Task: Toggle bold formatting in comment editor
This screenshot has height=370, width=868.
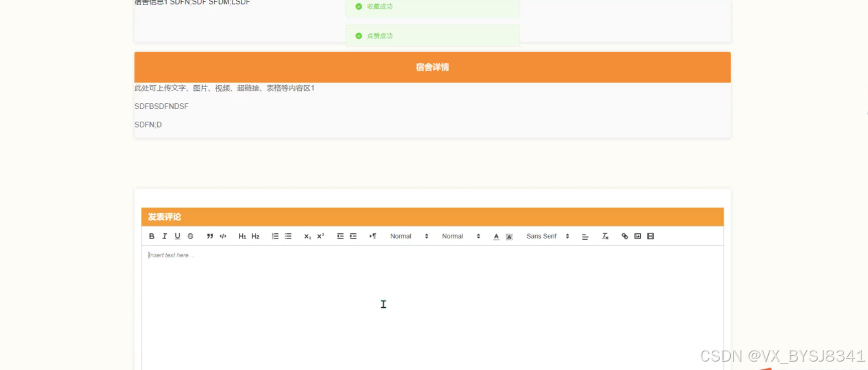Action: tap(152, 237)
